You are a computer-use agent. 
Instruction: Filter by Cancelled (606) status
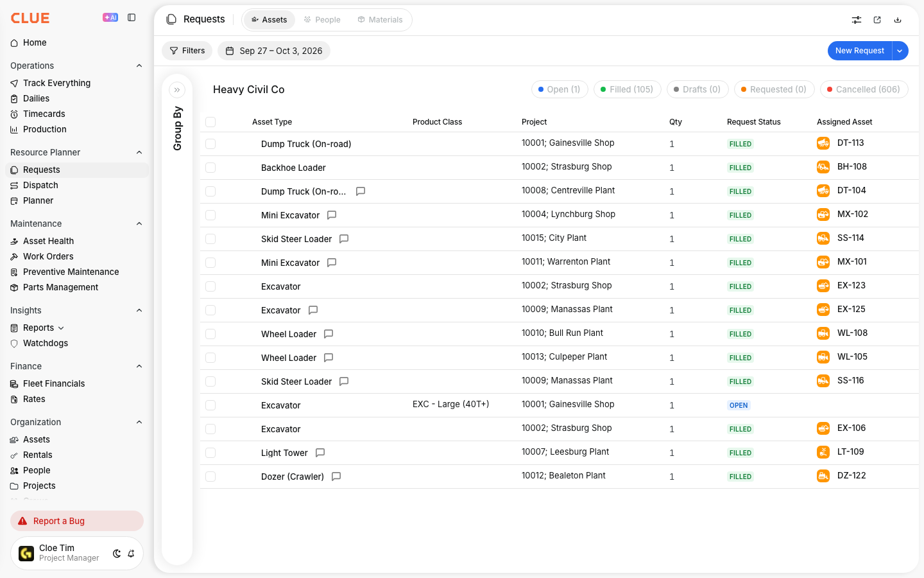pyautogui.click(x=864, y=89)
